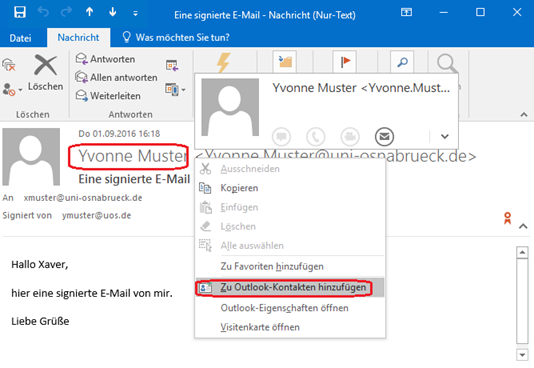Image resolution: width=534 pixels, height=368 pixels.
Task: Click the redo arrow in the title bar
Action: [x=66, y=12]
